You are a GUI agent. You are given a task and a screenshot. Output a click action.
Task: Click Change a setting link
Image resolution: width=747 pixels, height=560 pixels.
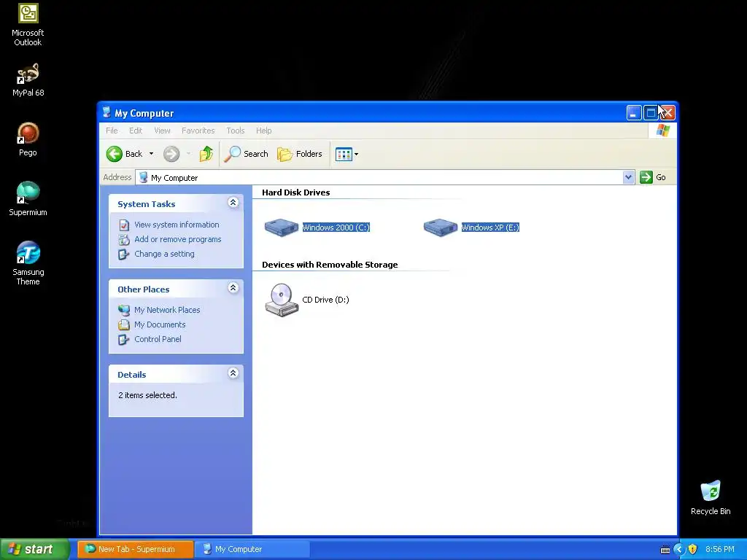click(164, 254)
